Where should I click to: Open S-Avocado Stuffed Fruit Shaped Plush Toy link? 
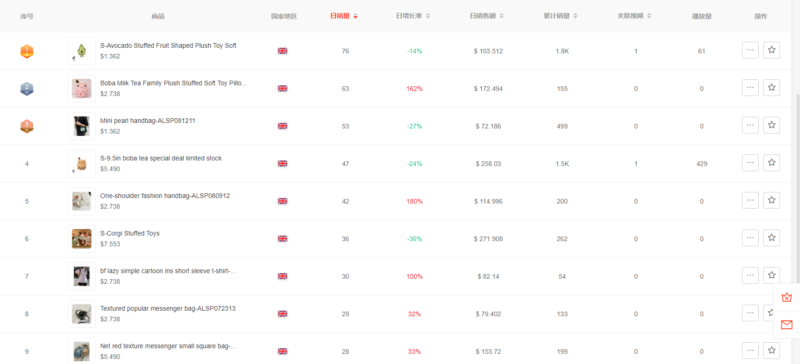(168, 45)
